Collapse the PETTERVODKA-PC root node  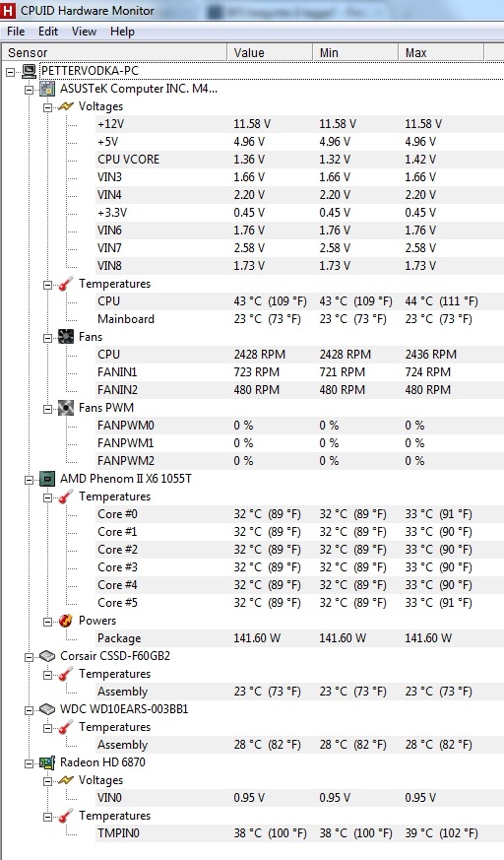tap(11, 71)
